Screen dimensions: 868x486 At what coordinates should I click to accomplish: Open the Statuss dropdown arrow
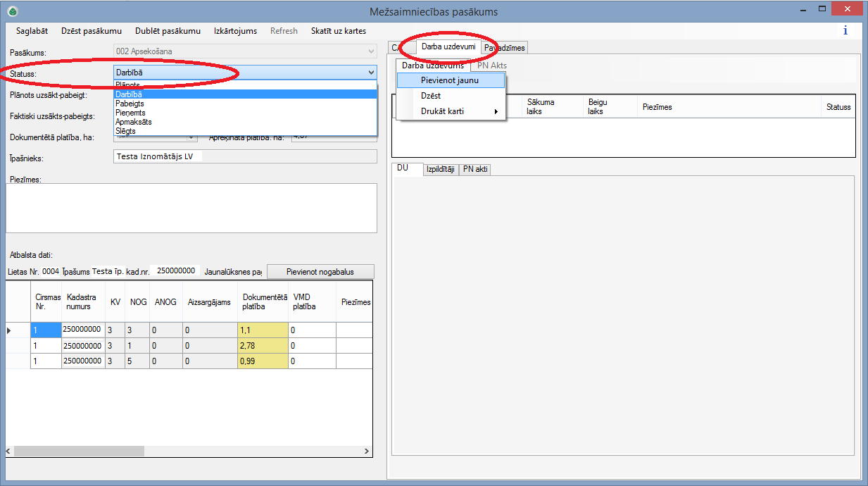coord(371,73)
